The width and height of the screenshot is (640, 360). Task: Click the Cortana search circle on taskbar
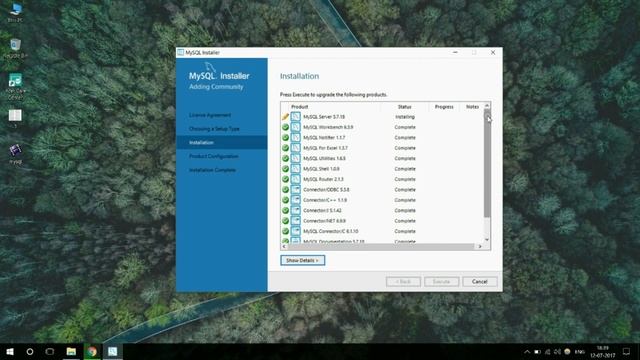tap(30, 351)
